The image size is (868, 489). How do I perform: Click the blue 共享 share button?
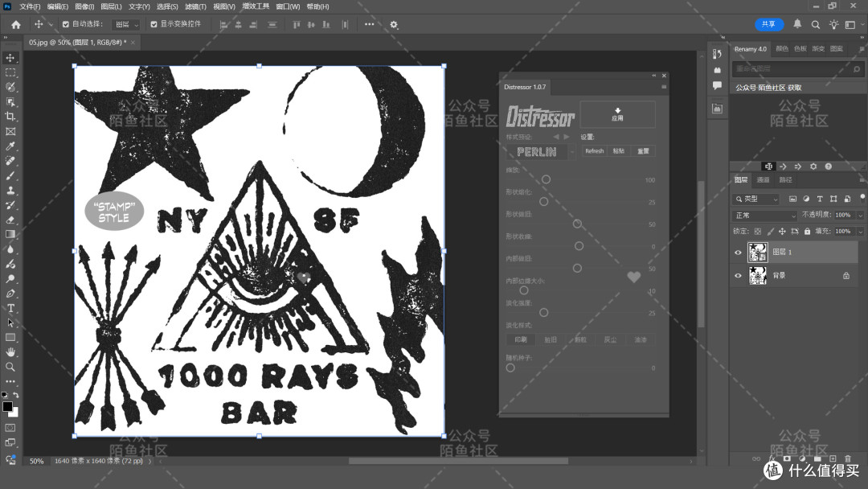(769, 24)
